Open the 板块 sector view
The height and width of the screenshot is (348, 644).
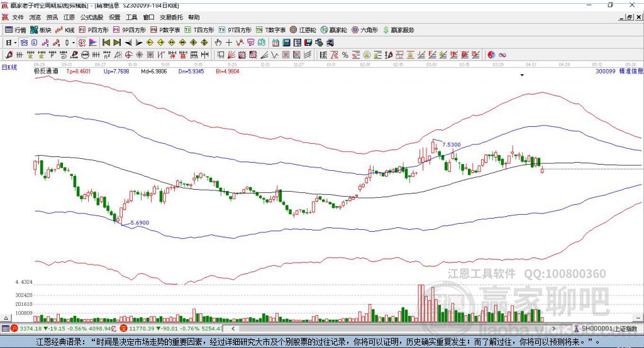pyautogui.click(x=41, y=30)
